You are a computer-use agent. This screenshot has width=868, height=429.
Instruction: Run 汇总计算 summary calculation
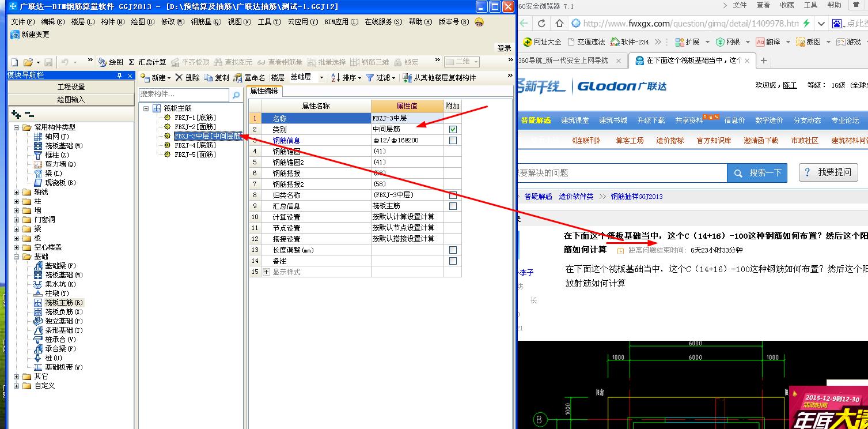pyautogui.click(x=147, y=62)
